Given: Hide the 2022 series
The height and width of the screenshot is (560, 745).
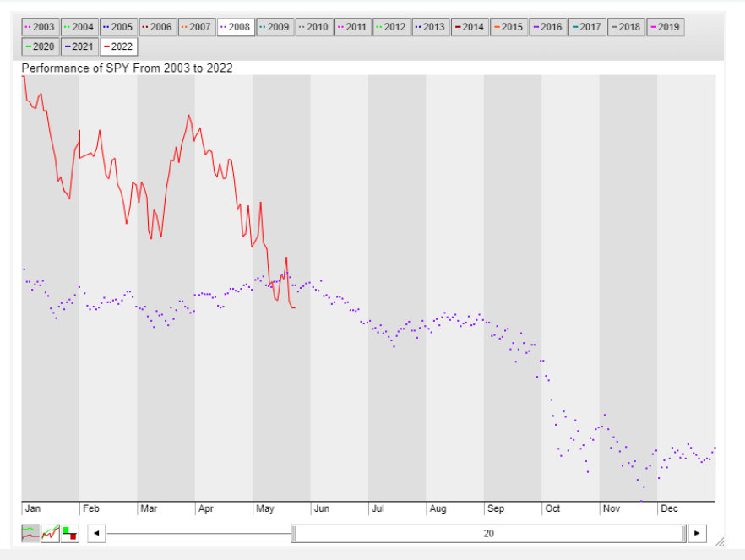Looking at the screenshot, I should pos(118,46).
